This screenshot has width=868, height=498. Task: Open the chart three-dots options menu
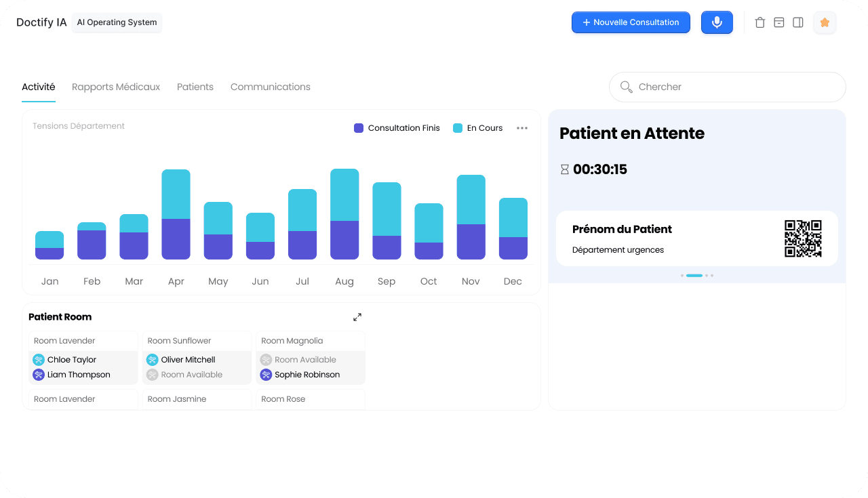point(522,128)
